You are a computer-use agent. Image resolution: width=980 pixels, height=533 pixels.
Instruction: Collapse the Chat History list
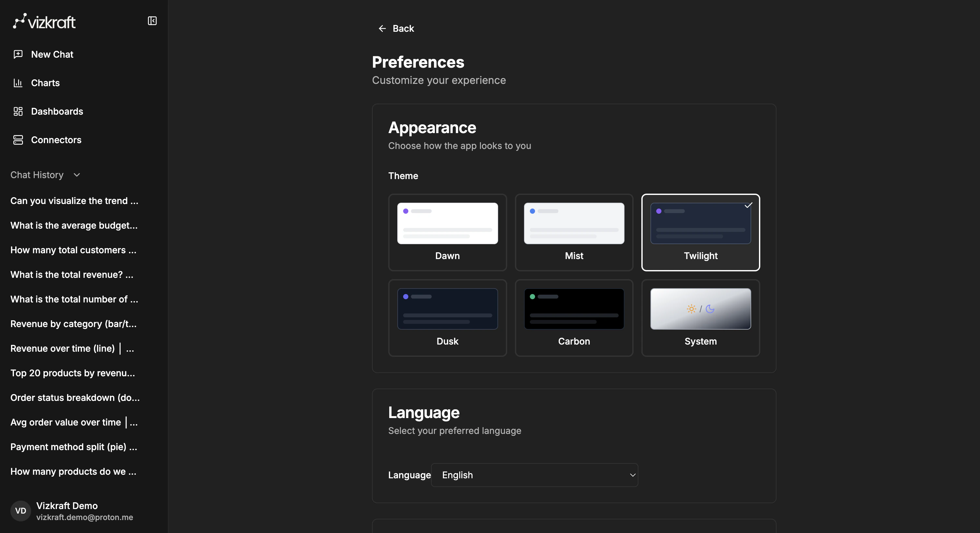[x=76, y=175]
